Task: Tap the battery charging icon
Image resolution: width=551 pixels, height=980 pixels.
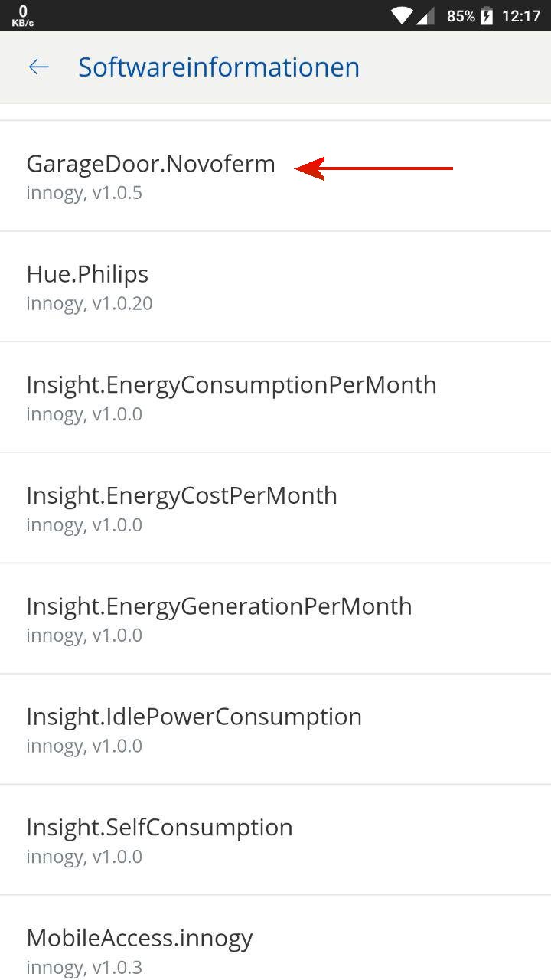Action: point(487,16)
